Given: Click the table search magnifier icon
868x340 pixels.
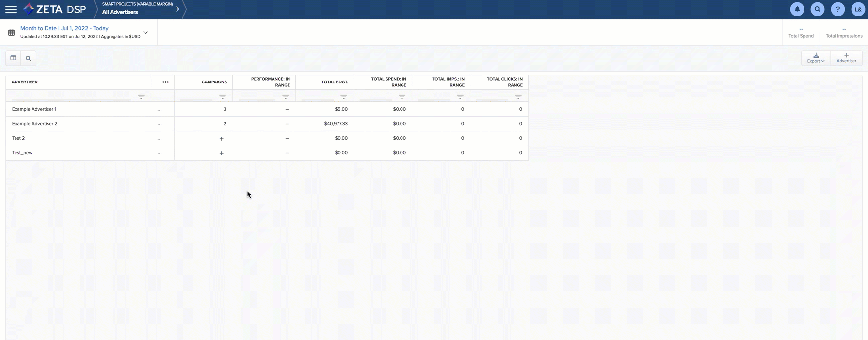Looking at the screenshot, I should 28,58.
